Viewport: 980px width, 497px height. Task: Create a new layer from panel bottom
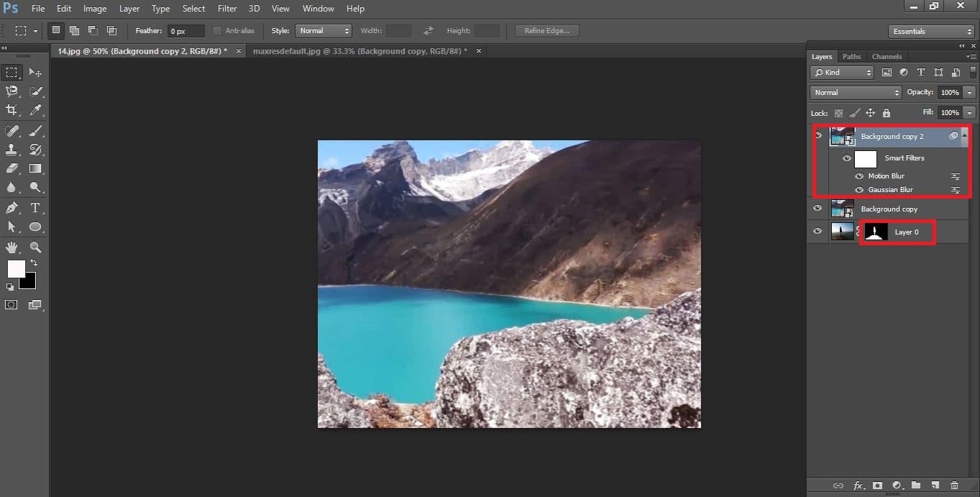935,485
